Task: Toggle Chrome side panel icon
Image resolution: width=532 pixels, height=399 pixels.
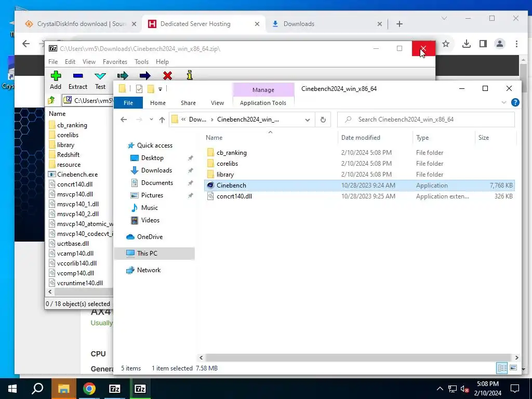Action: coord(483,44)
